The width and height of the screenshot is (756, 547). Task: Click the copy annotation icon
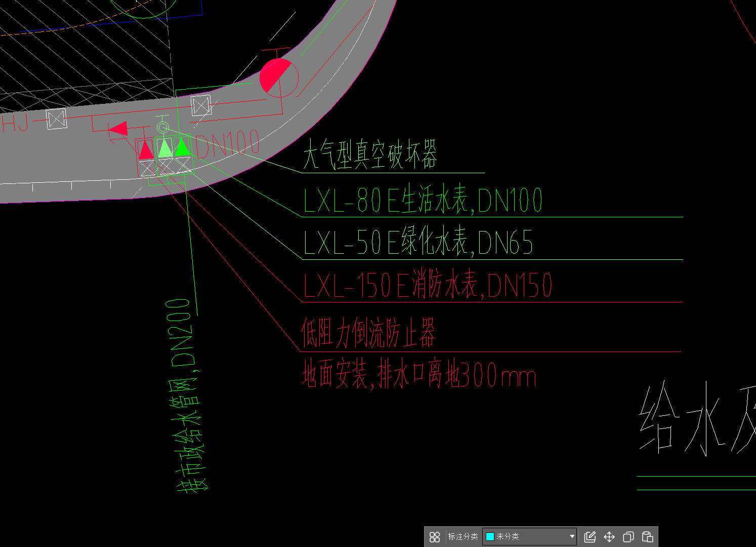pyautogui.click(x=628, y=537)
